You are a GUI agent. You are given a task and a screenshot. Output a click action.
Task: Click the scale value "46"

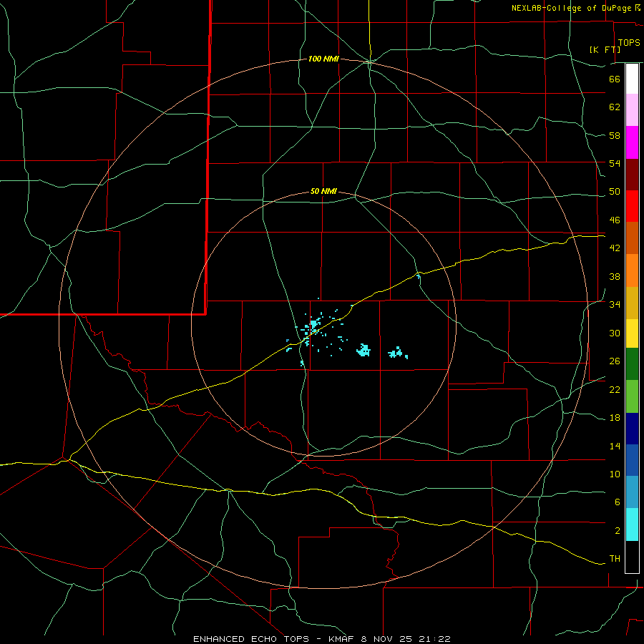tap(615, 220)
